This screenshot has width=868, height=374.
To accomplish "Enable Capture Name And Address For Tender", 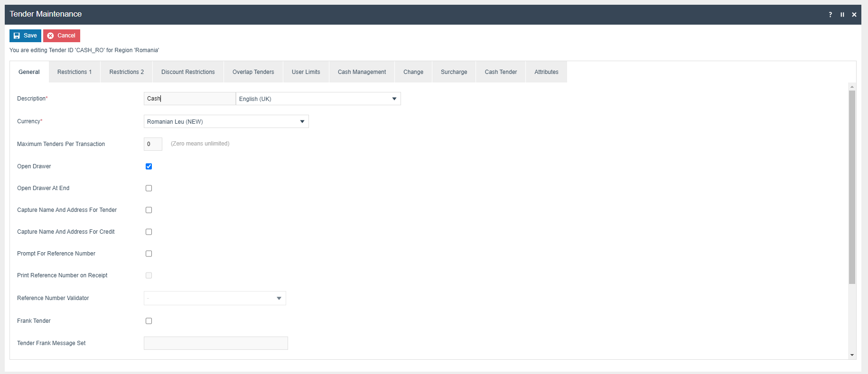I will coord(149,210).
